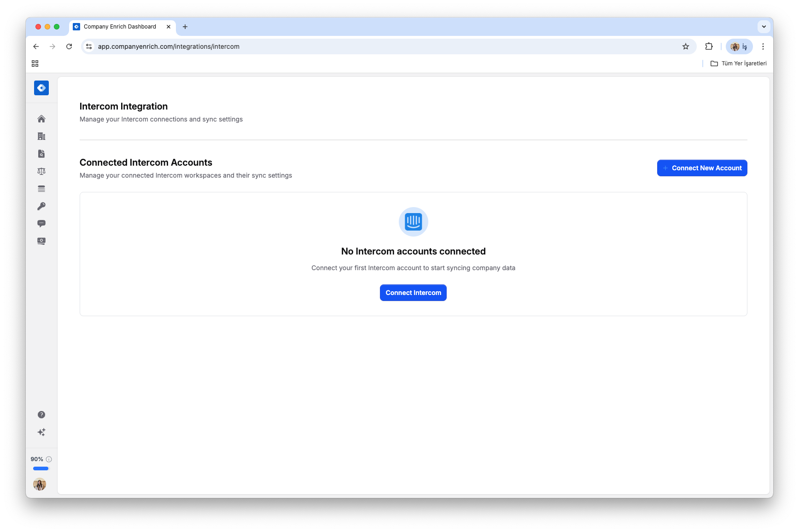799x532 pixels.
Task: Open the companies building icon in sidebar
Action: 41,136
